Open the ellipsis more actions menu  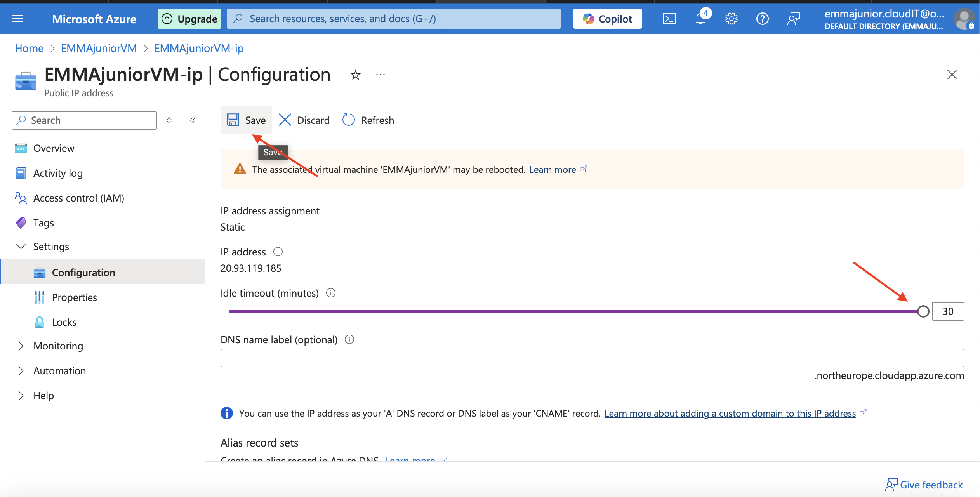(x=380, y=75)
